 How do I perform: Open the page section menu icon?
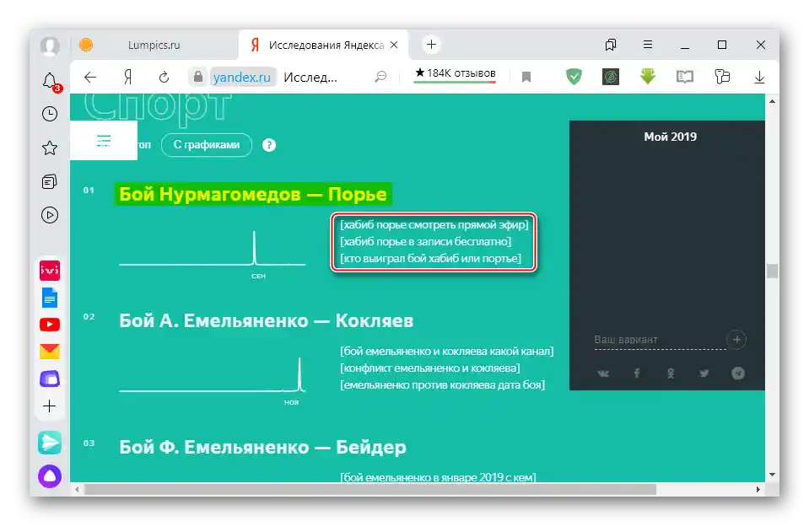tap(104, 140)
